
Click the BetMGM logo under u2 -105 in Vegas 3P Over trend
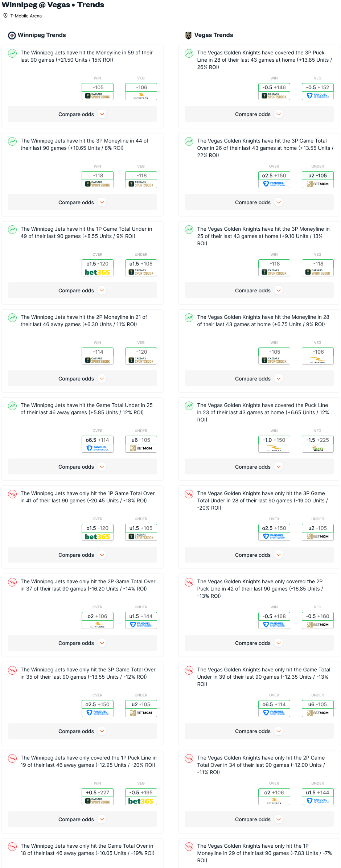[317, 184]
